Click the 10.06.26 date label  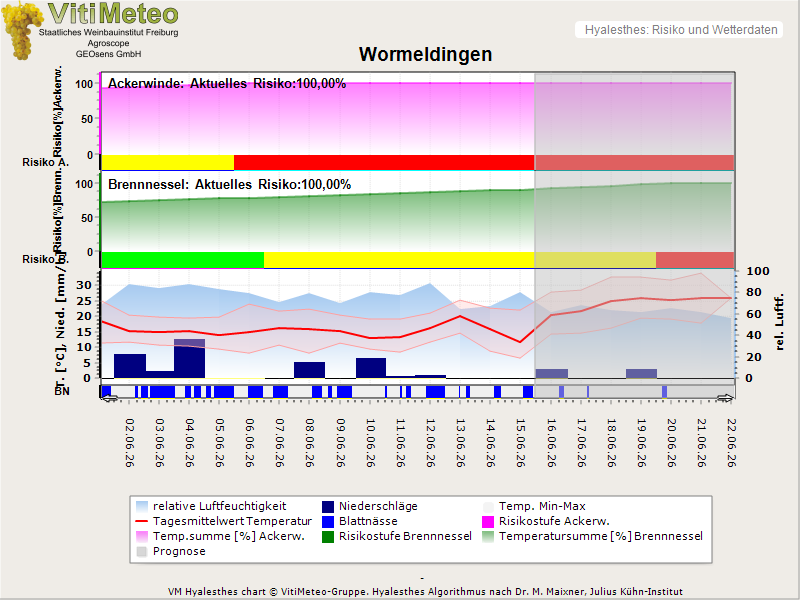(x=370, y=443)
